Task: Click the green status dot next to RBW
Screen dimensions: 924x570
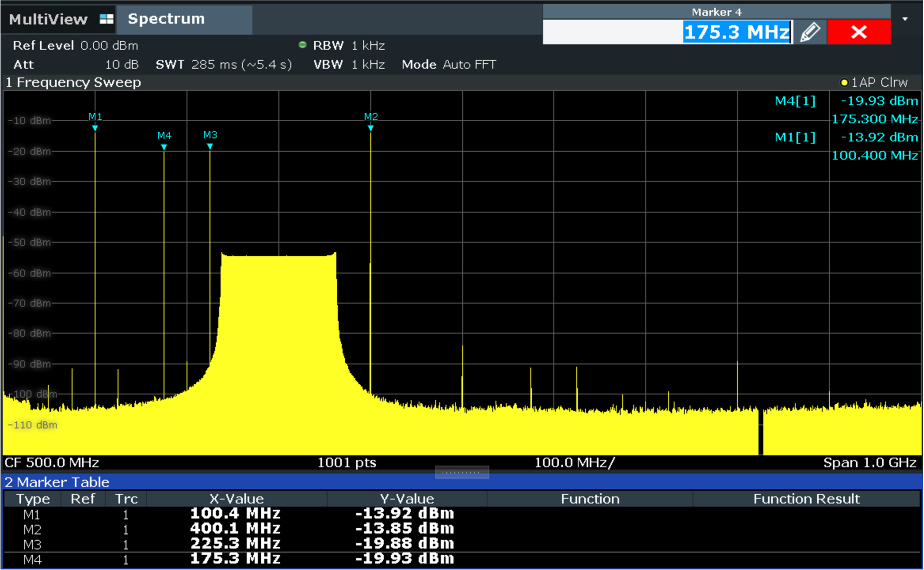Action: (304, 45)
